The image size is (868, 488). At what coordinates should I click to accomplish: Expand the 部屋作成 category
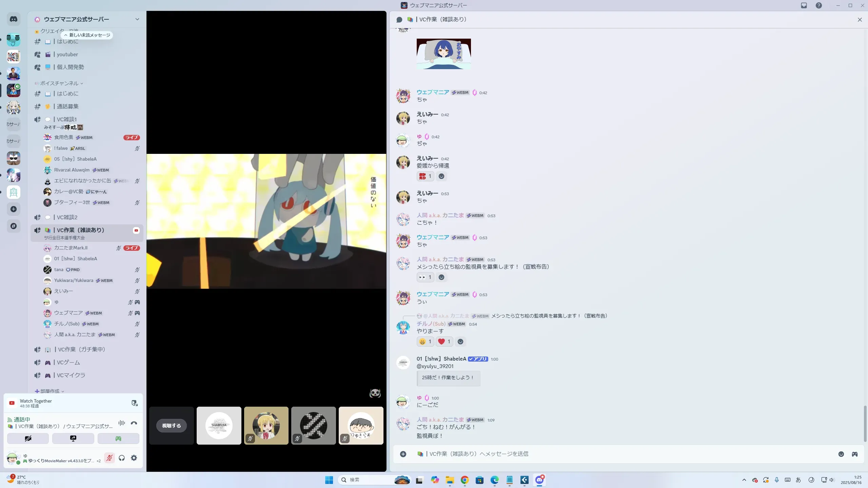(x=50, y=391)
